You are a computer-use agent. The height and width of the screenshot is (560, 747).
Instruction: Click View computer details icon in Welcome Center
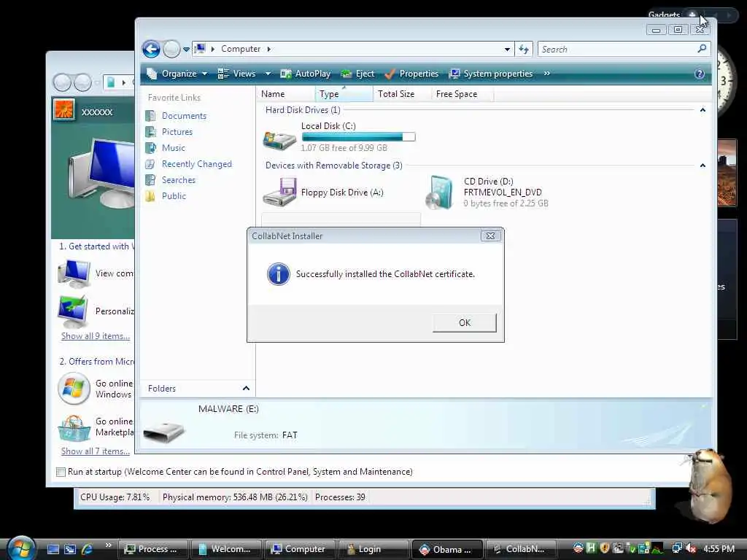[74, 274]
